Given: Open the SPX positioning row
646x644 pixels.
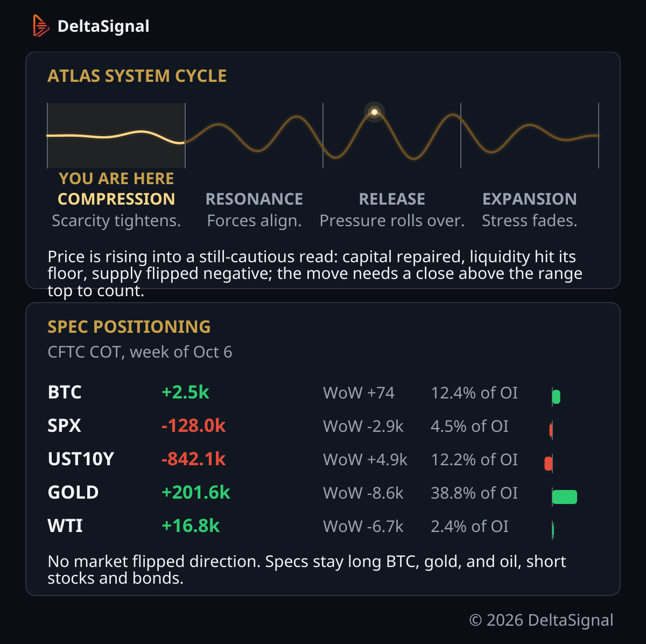Looking at the screenshot, I should pos(323,426).
